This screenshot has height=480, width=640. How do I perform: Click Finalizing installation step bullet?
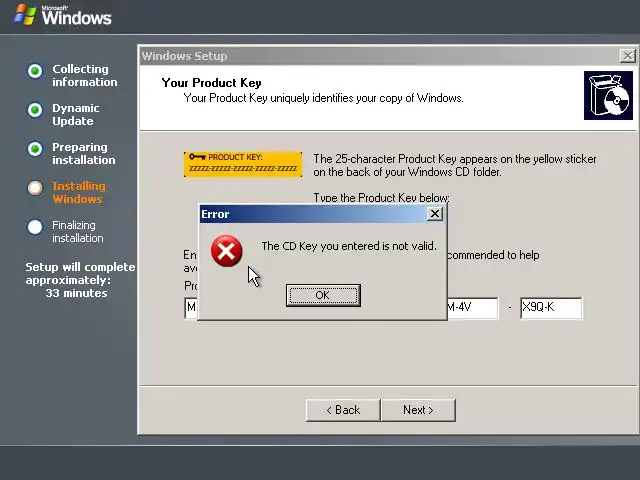pyautogui.click(x=35, y=227)
